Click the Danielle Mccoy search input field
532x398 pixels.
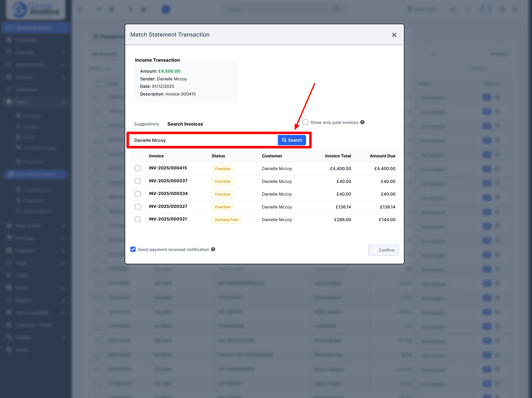204,140
